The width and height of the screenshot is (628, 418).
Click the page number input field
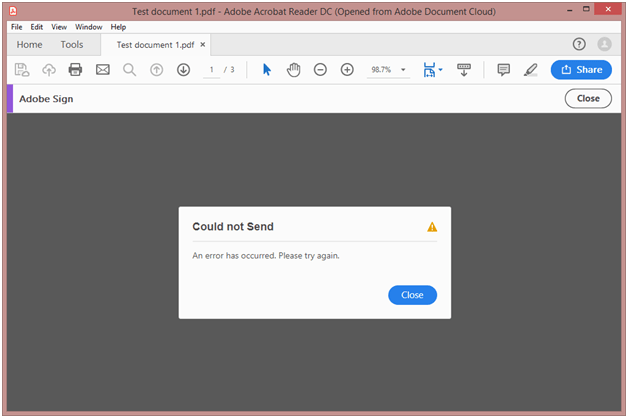[x=211, y=70]
